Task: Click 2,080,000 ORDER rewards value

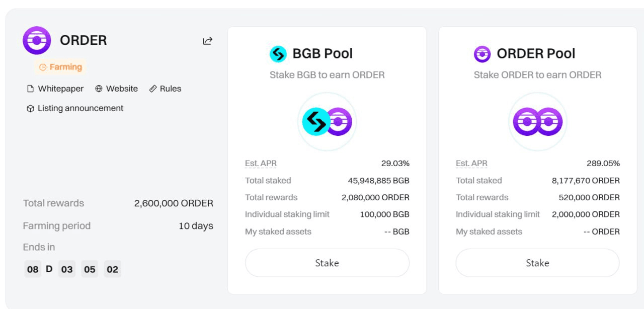Action: pos(375,198)
